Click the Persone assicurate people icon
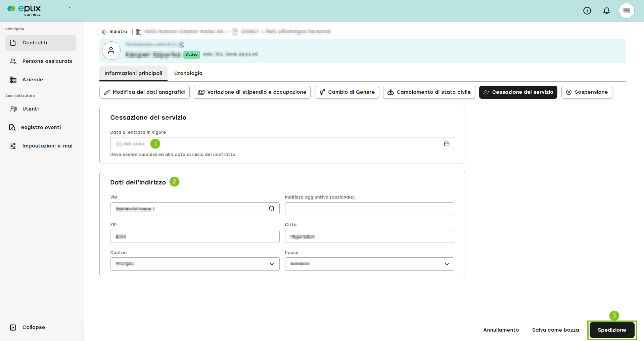 click(x=13, y=61)
